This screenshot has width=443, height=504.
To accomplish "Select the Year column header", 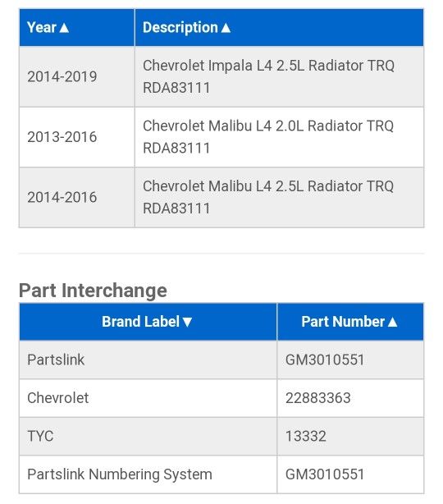I will tap(77, 28).
